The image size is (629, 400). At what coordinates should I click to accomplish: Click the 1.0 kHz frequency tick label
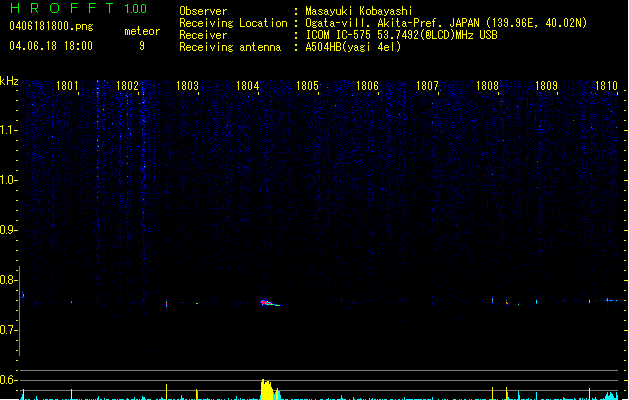pyautogui.click(x=8, y=180)
